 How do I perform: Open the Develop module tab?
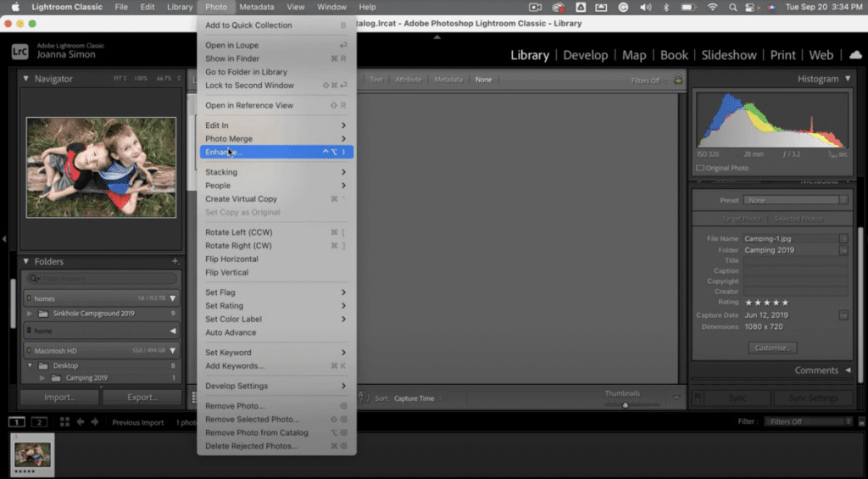[x=585, y=55]
